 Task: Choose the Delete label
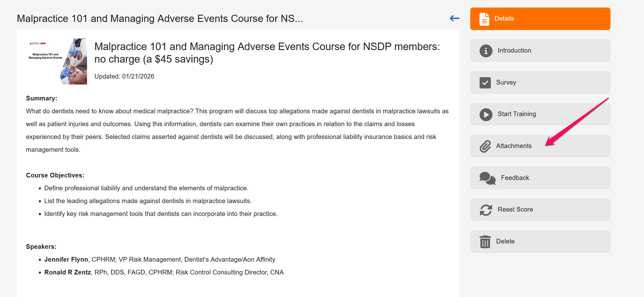point(505,241)
